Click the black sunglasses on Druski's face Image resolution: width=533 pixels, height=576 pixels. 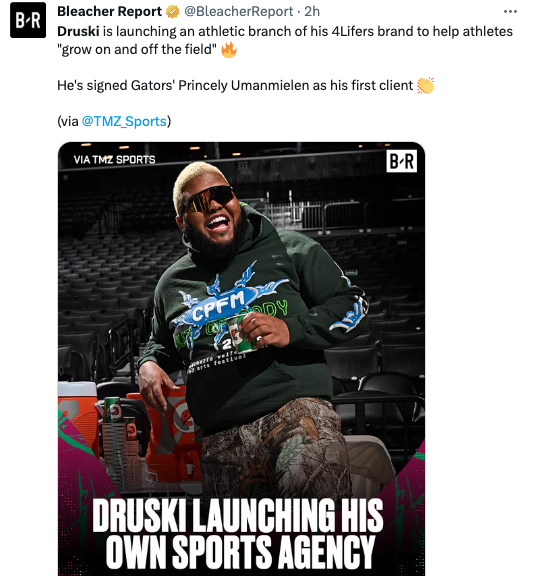tap(207, 199)
